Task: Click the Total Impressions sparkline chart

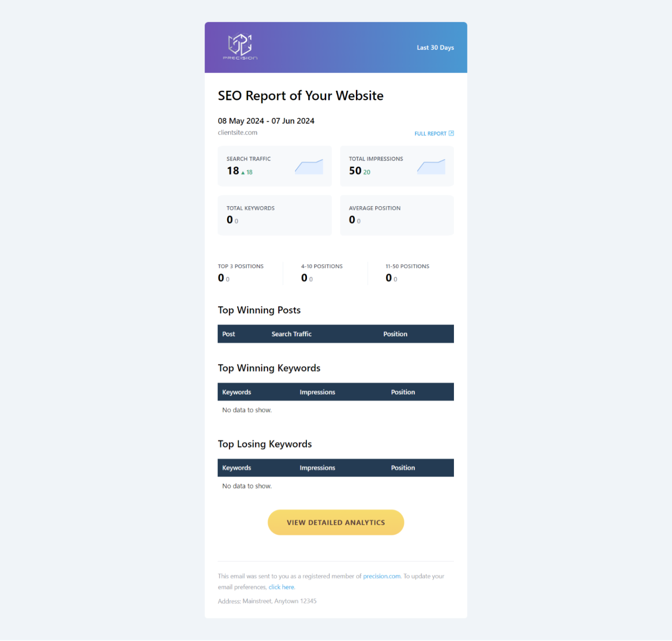Action: [x=431, y=166]
